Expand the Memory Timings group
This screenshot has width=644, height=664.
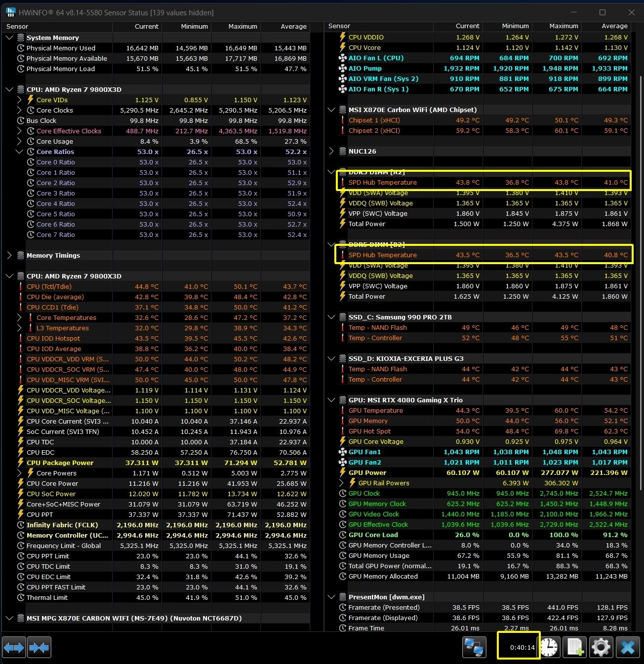(x=9, y=256)
